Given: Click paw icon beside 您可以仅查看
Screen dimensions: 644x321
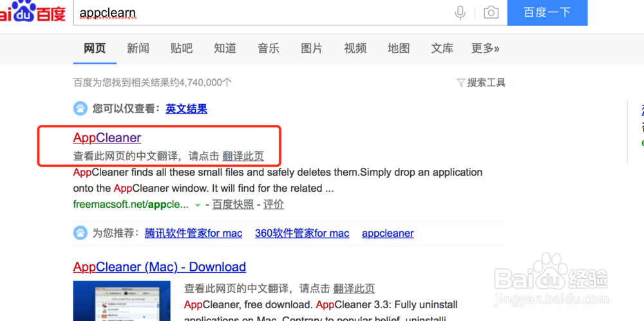Looking at the screenshot, I should pos(80,109).
